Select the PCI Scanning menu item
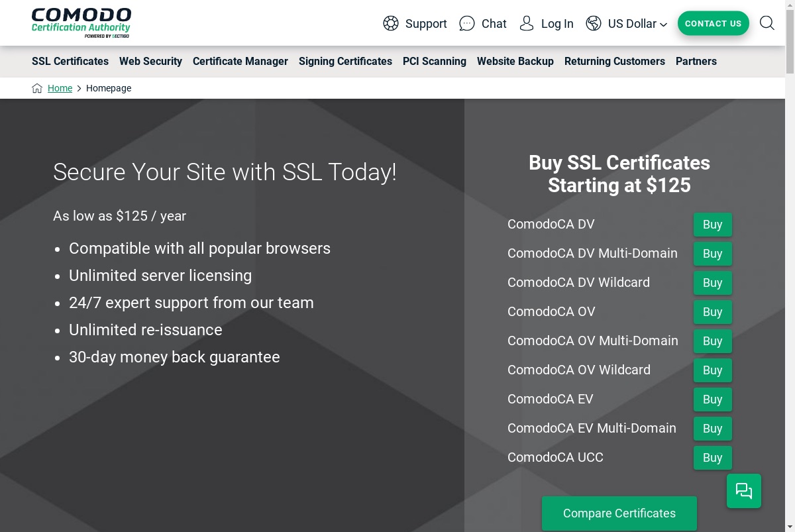Viewport: 795px width, 532px height. click(435, 61)
